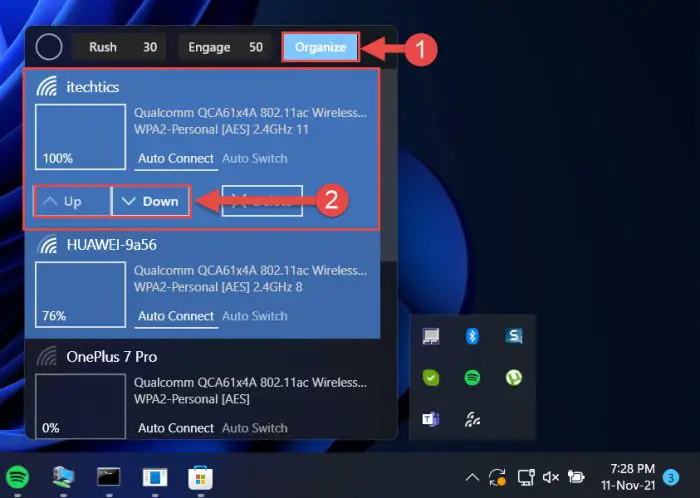Image resolution: width=700 pixels, height=498 pixels.
Task: Toggle Auto Switch for HUAWEI-9a56
Action: (254, 316)
